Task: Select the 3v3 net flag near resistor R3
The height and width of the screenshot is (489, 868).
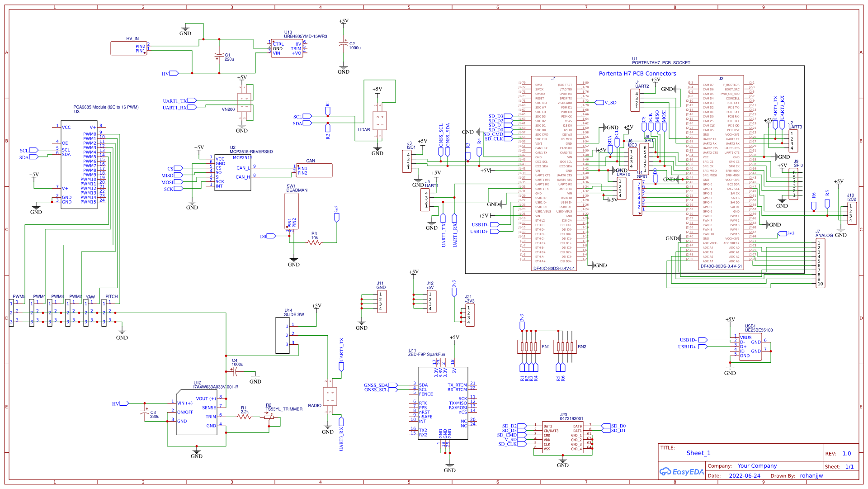Action: pos(336,216)
